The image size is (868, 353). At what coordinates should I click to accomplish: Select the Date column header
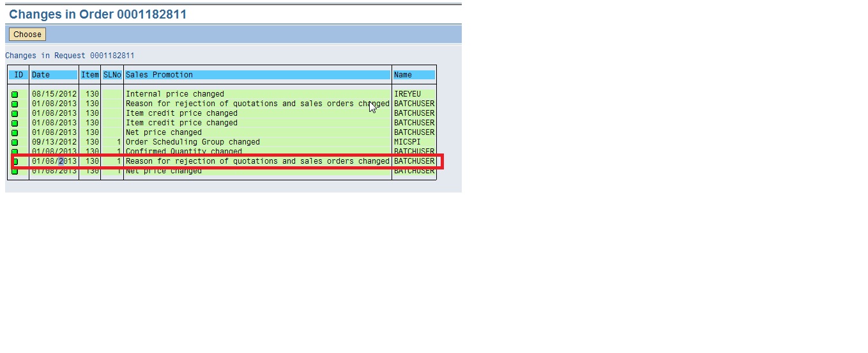(54, 75)
